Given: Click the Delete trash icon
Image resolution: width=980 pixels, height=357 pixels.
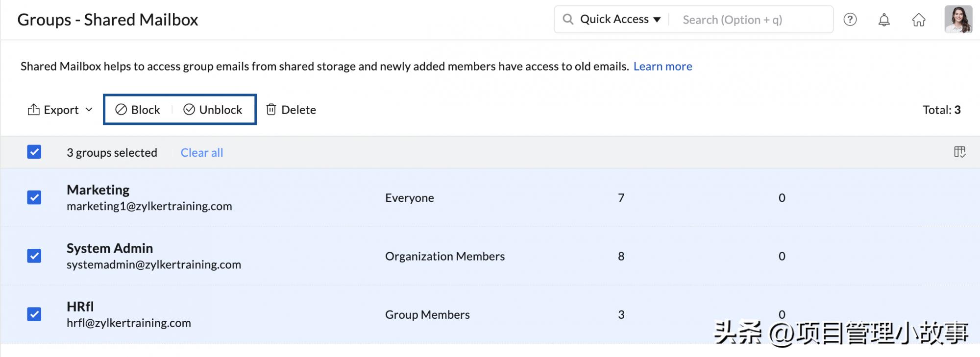Looking at the screenshot, I should coord(271,109).
